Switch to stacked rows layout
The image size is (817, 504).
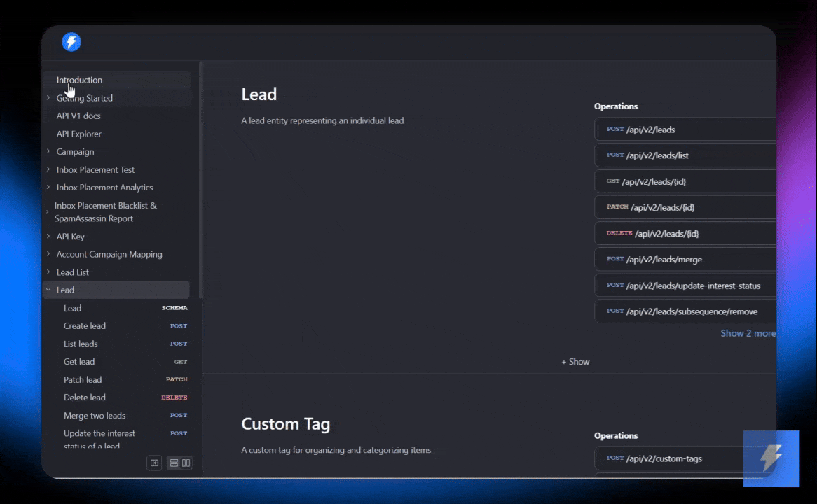[x=174, y=463]
